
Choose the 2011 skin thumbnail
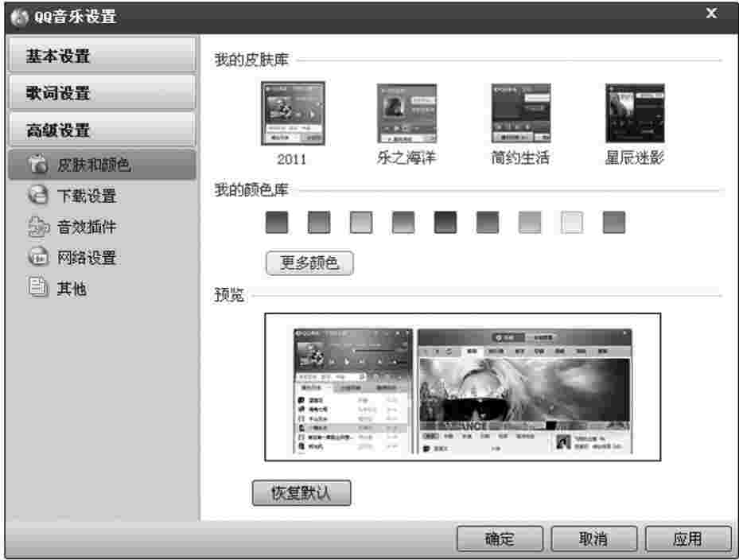coord(293,114)
